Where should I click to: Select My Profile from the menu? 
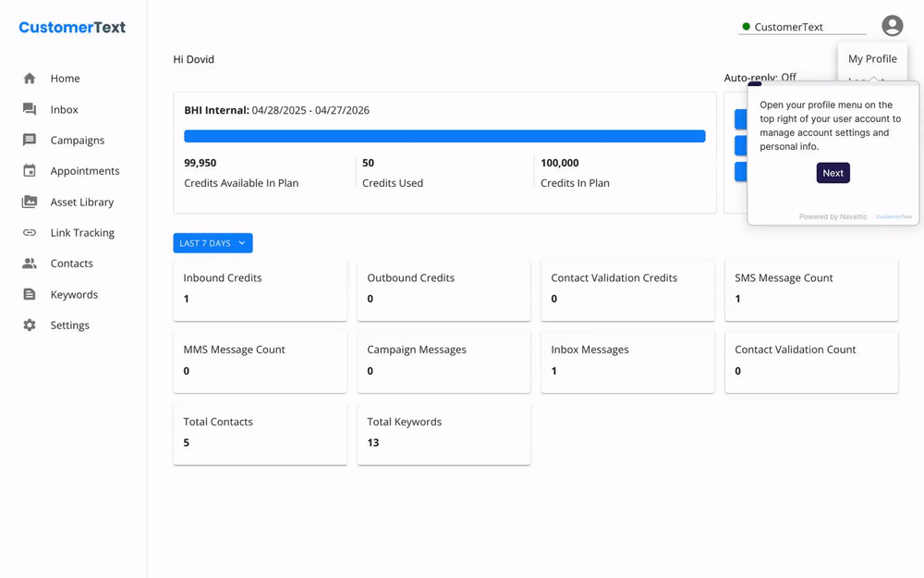tap(872, 57)
